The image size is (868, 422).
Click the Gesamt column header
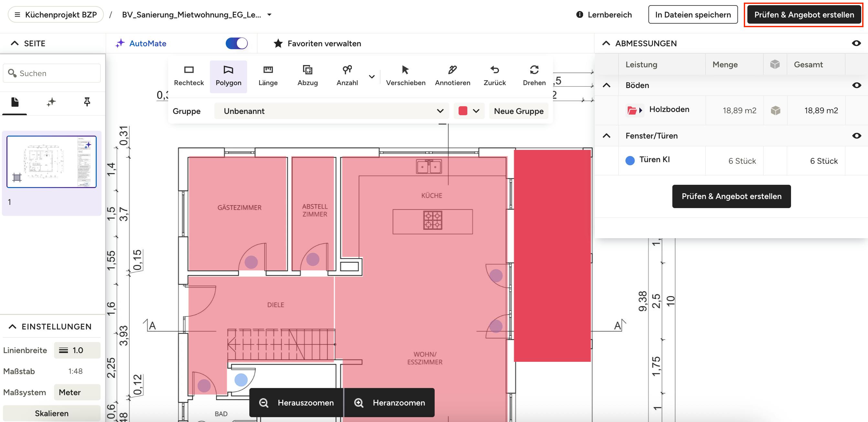[x=808, y=64]
